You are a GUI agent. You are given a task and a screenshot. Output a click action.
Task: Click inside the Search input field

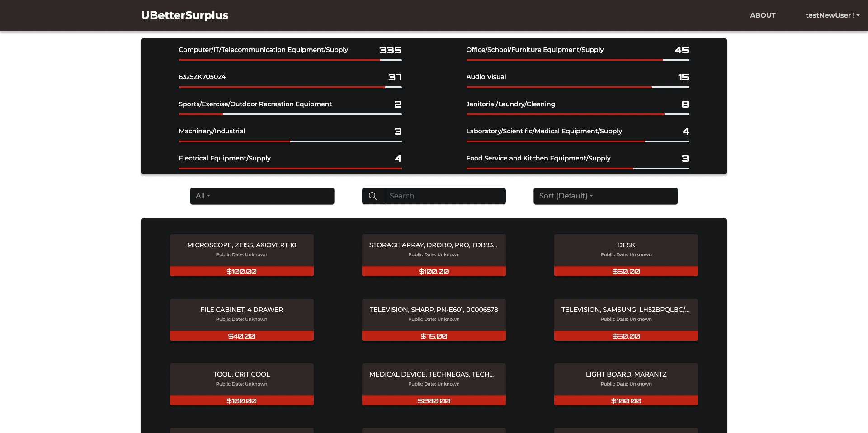[x=444, y=196]
